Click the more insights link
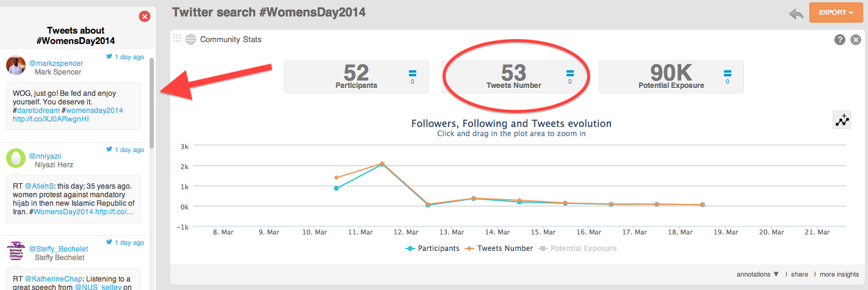This screenshot has width=868, height=290. 839,275
